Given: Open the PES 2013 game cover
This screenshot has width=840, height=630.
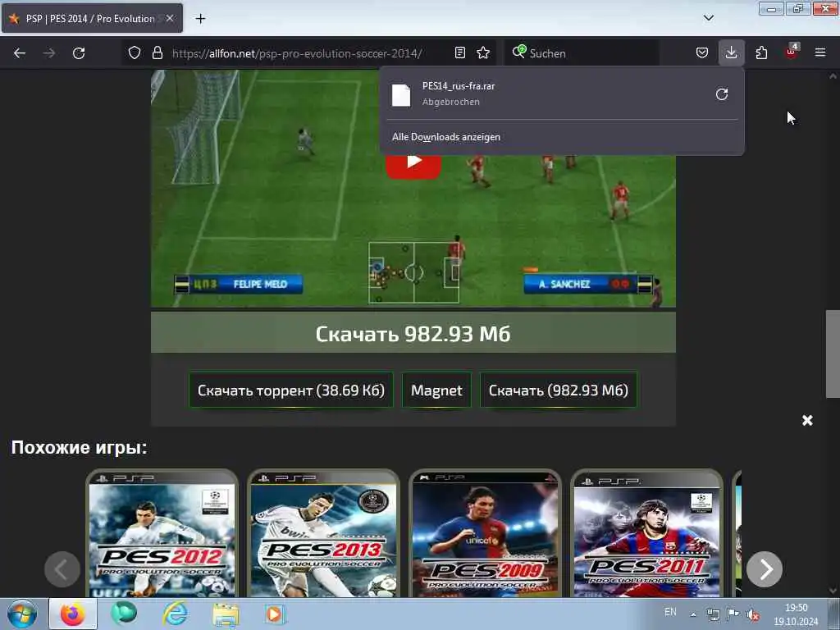Looking at the screenshot, I should tap(323, 534).
